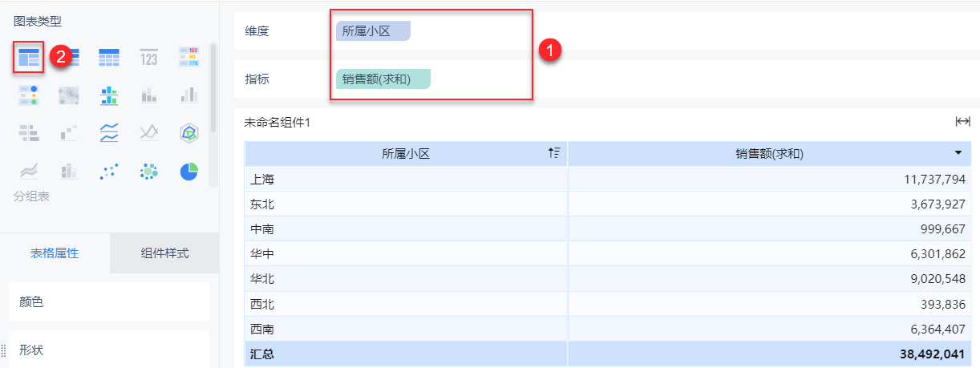Select the KPI number card chart type
This screenshot has height=368, width=980.
(x=149, y=56)
